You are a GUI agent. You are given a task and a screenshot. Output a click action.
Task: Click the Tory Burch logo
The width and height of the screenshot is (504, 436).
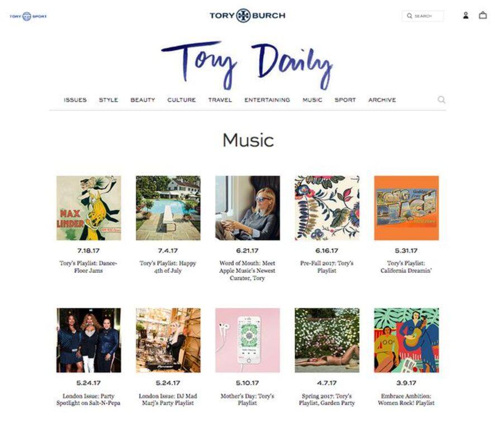point(248,16)
